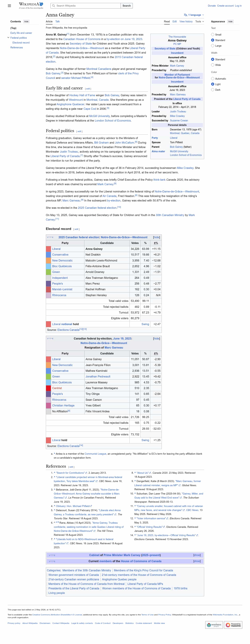This screenshot has width=250, height=644.
Task: Open the View history tab
Action: (186, 22)
